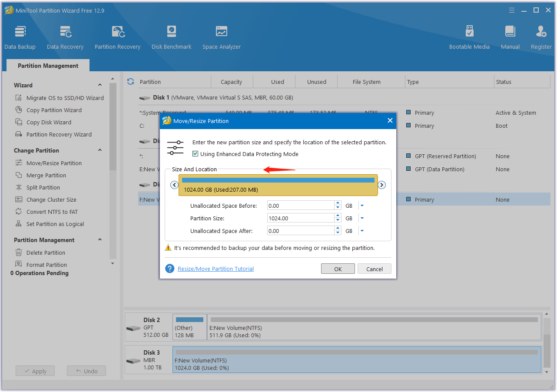Click the Format Partition icon
This screenshot has height=392, width=557.
[19, 264]
